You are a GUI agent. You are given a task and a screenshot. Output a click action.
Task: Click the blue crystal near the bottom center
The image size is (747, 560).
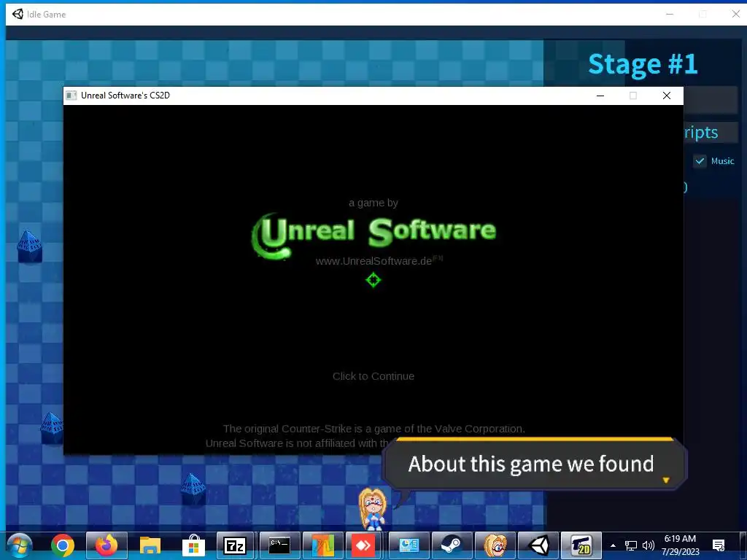pyautogui.click(x=193, y=489)
